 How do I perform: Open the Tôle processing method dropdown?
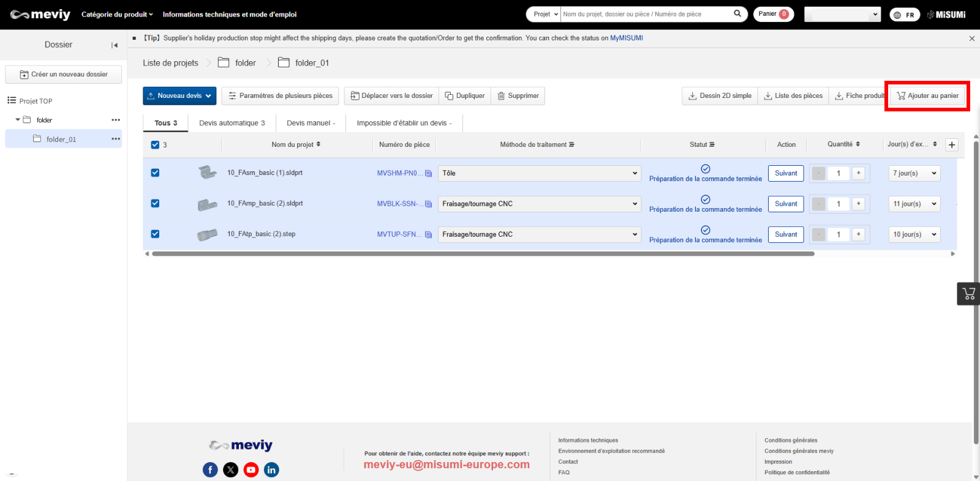pos(539,173)
